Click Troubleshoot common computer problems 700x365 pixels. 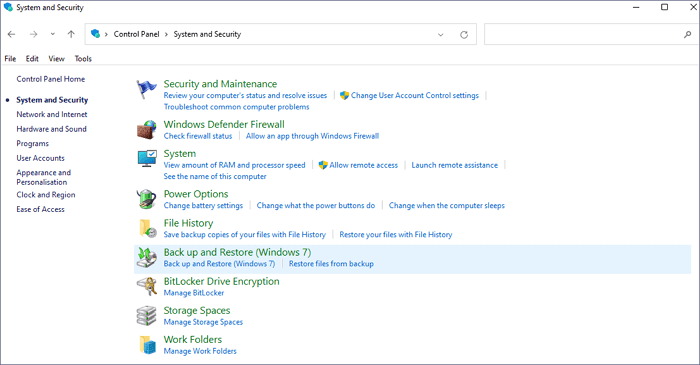(x=237, y=107)
